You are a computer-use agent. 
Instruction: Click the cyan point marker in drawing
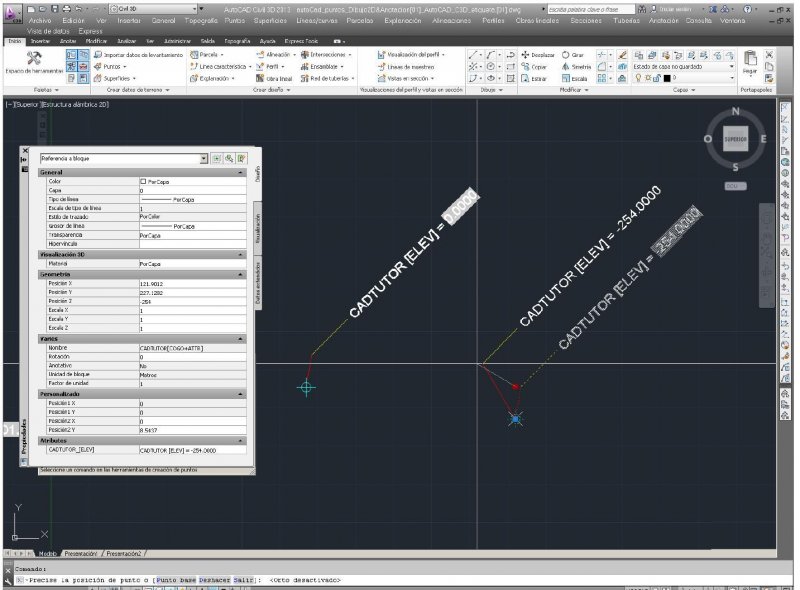click(x=306, y=387)
